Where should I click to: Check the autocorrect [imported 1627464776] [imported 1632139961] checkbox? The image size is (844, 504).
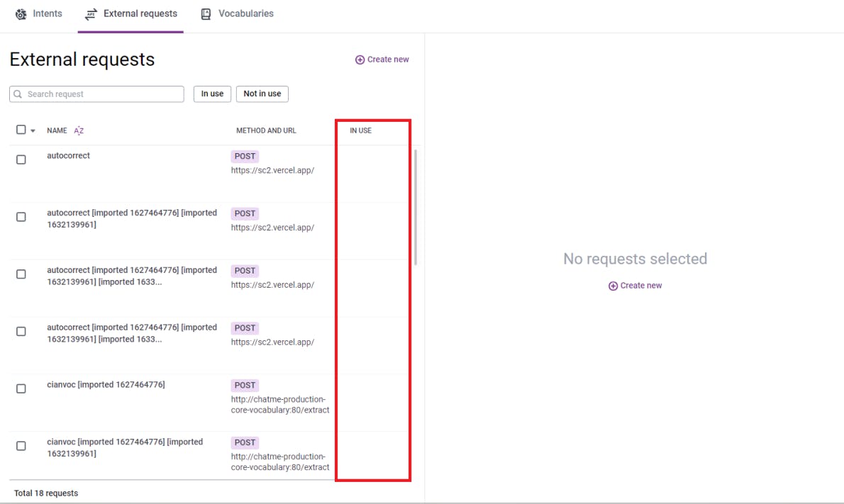[x=21, y=217]
